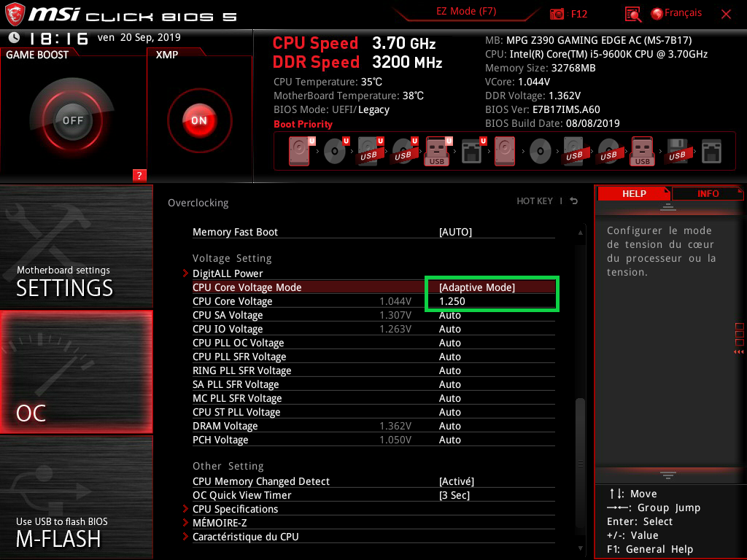Switch to the HELP tab
The width and height of the screenshot is (747, 560).
(634, 194)
